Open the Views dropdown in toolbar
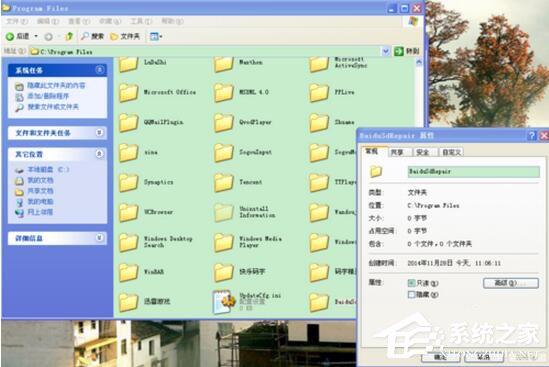 (155, 36)
